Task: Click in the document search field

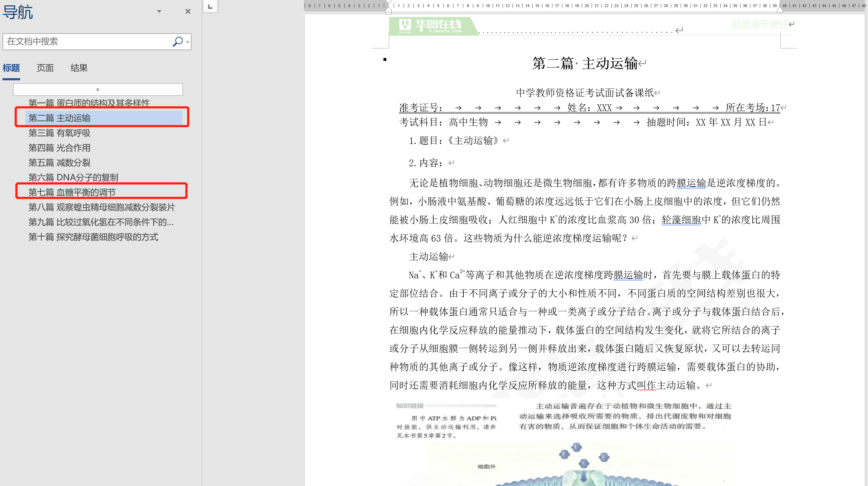Action: tap(85, 41)
